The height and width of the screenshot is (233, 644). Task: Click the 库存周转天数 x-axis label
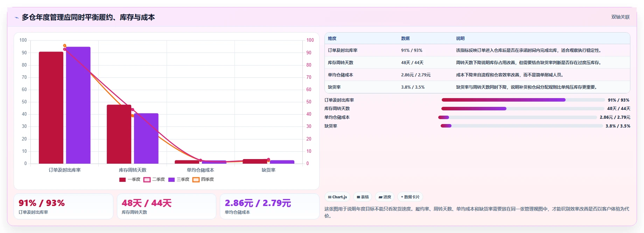[133, 170]
